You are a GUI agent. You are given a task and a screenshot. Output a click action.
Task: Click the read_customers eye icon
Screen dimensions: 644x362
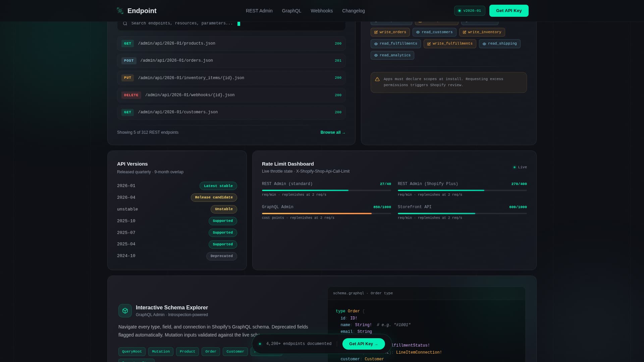tap(418, 33)
